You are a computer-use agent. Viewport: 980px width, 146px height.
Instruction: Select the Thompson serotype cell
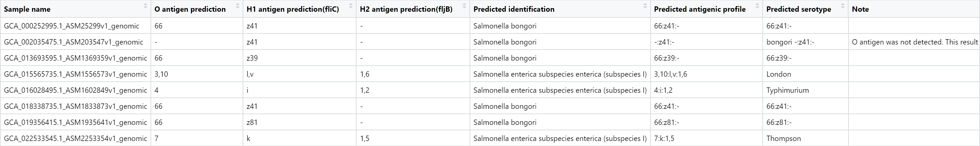pos(783,138)
